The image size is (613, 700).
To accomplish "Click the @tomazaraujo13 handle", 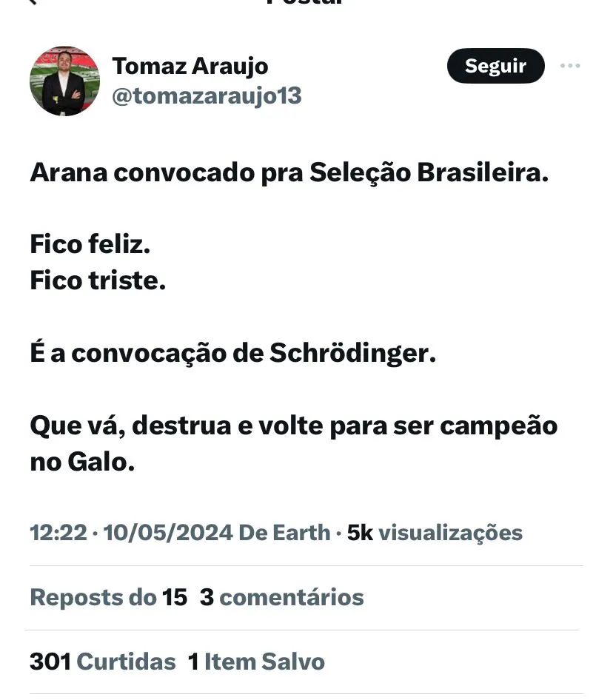I will (207, 96).
